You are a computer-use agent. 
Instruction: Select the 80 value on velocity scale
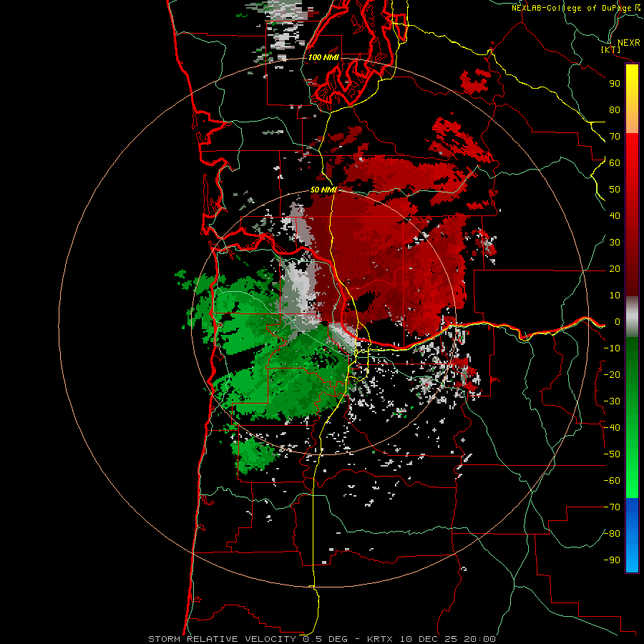coord(615,110)
